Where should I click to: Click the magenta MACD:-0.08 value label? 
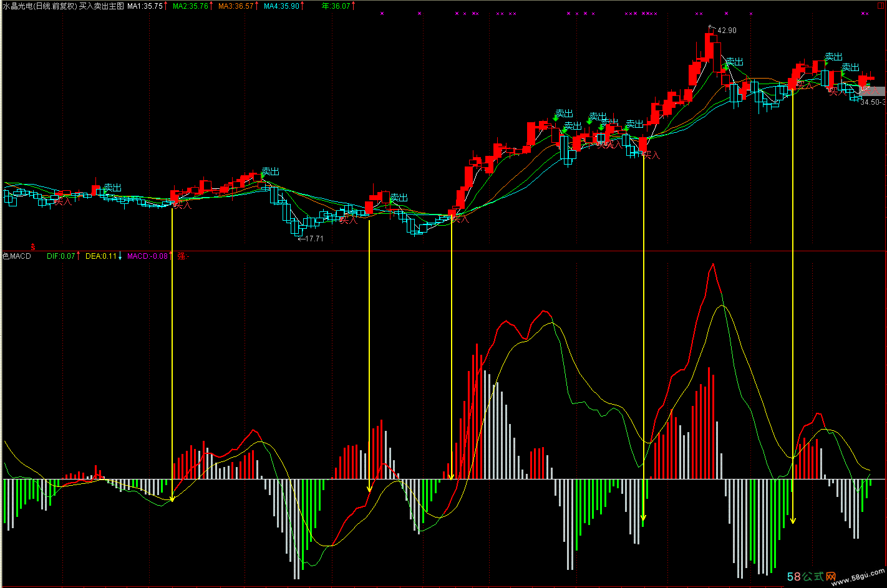[147, 256]
